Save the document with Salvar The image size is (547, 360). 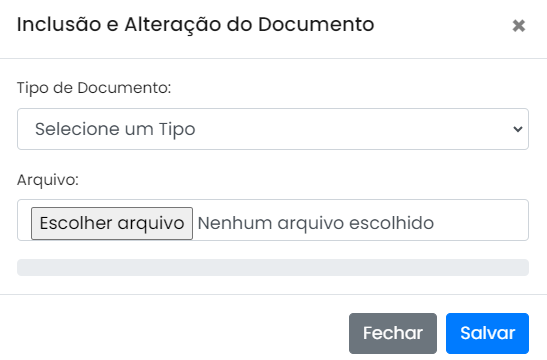[x=487, y=333]
